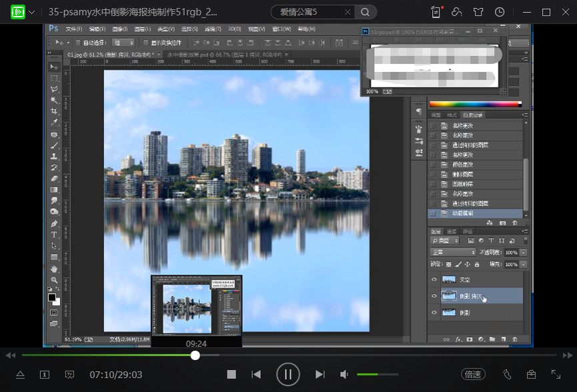Open the dropdown arrow beside the player logo
The image size is (577, 392).
pos(31,12)
